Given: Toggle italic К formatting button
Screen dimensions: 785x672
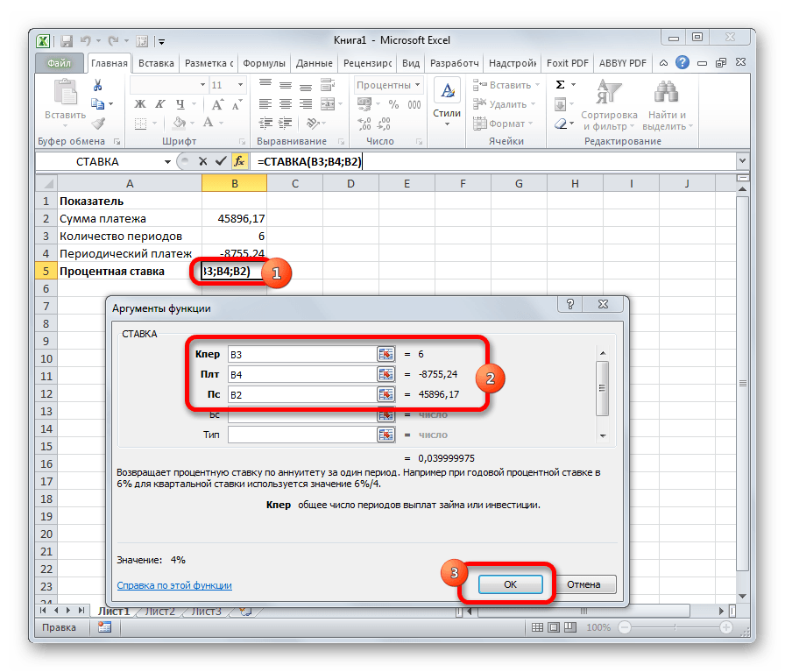Looking at the screenshot, I should [158, 104].
